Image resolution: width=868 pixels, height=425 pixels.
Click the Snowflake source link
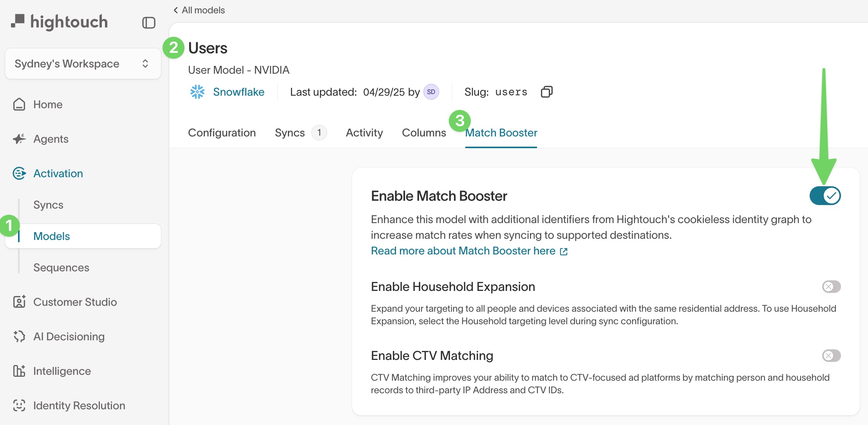[x=238, y=92]
